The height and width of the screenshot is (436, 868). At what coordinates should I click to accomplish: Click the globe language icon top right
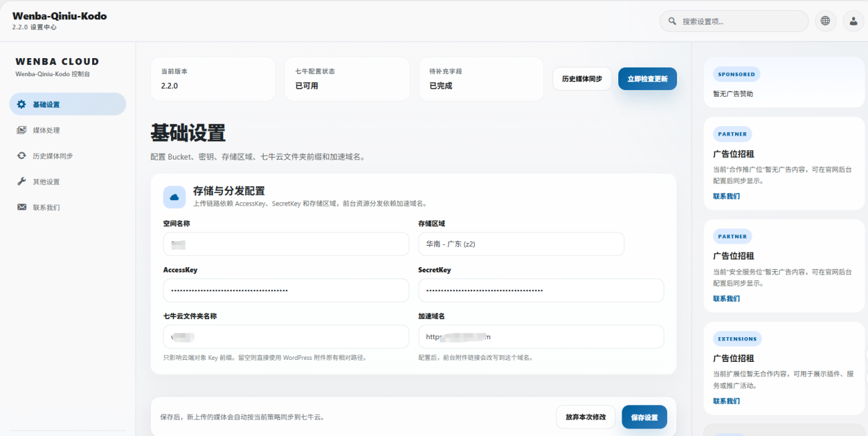click(x=825, y=21)
